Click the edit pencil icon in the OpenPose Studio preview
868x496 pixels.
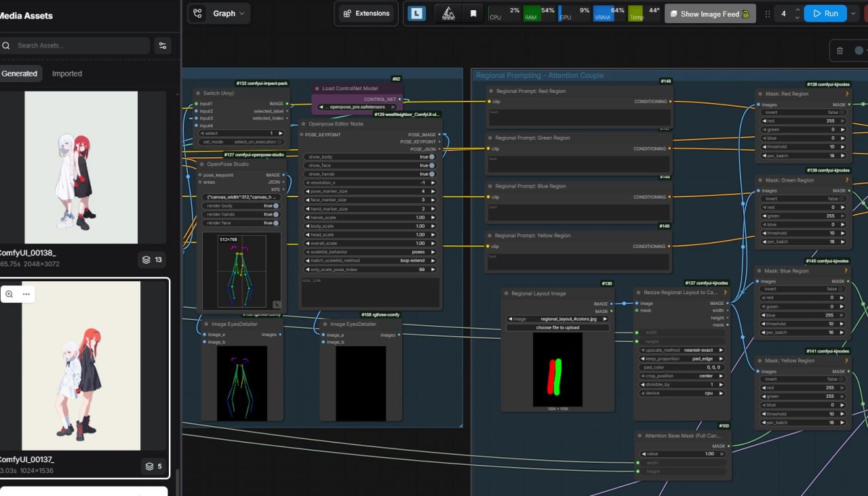coord(277,305)
